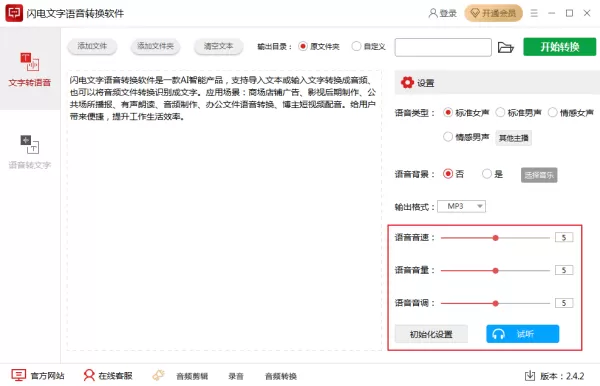Screen dimensions: 600x386
Task: Click the blue 试听 preview button
Action: (523, 334)
